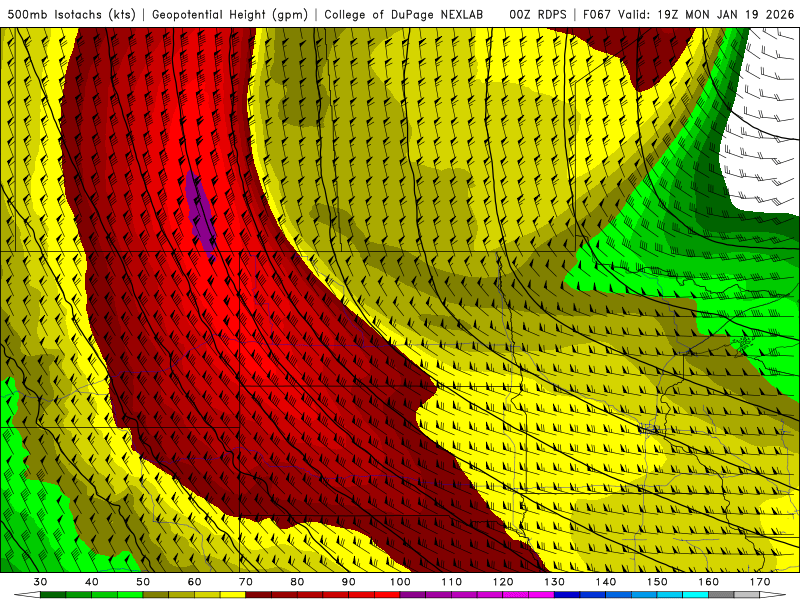
Task: Click the 80 value on the color scale
Action: click(x=297, y=582)
